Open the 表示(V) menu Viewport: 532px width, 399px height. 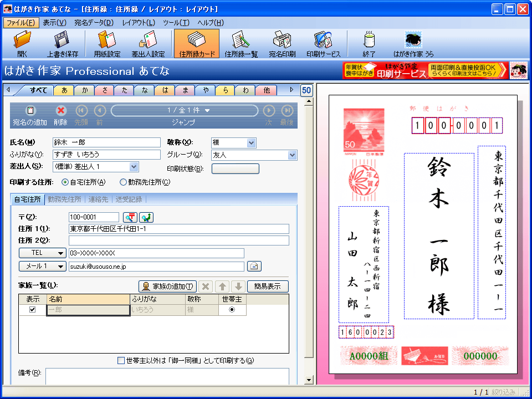[x=55, y=23]
